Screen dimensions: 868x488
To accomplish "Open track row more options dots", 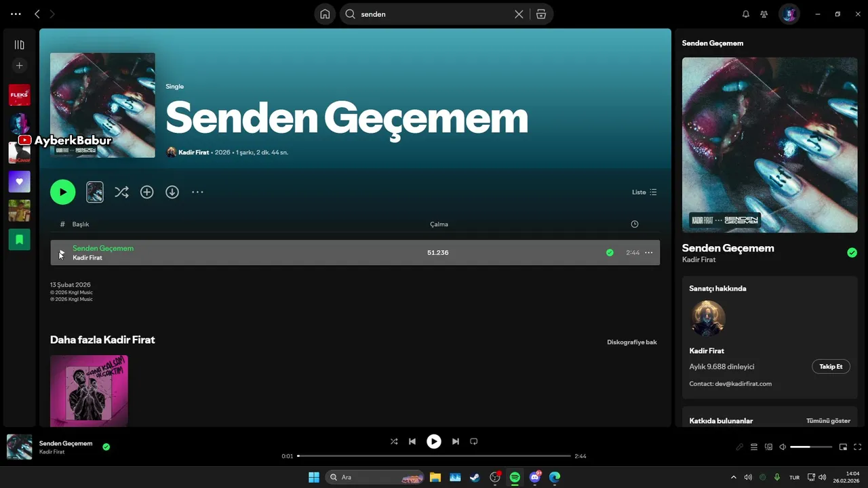I will (648, 253).
